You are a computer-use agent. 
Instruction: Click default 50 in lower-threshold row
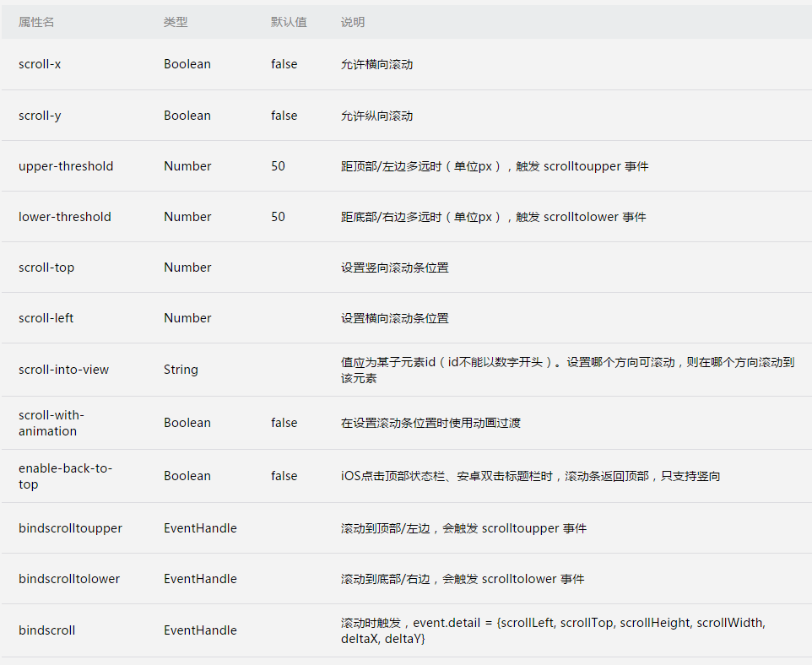[x=278, y=217]
